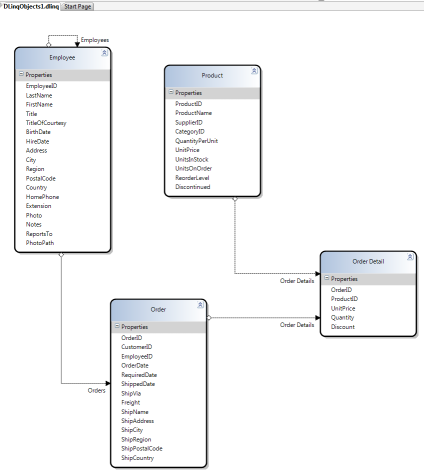Select the Orders association label
Screen dimensions: 424x473
pos(97,390)
